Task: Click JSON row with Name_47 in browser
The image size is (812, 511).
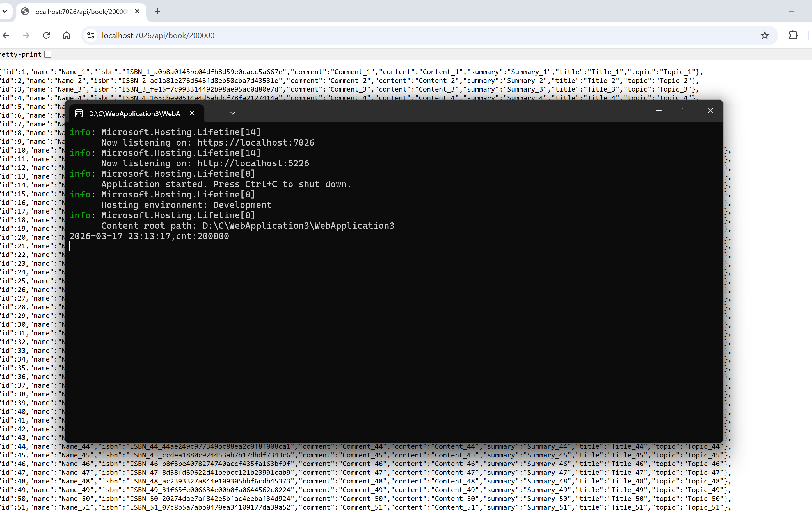Action: click(365, 473)
